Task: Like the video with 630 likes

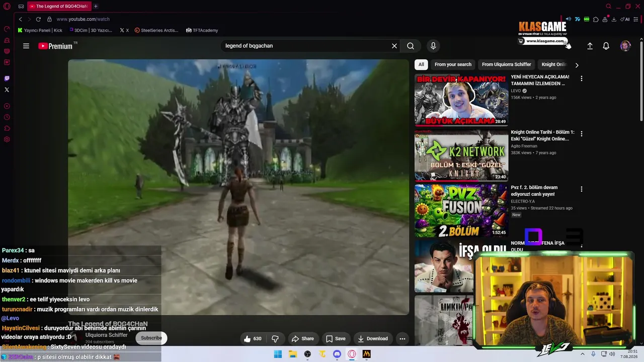Action: click(x=253, y=339)
